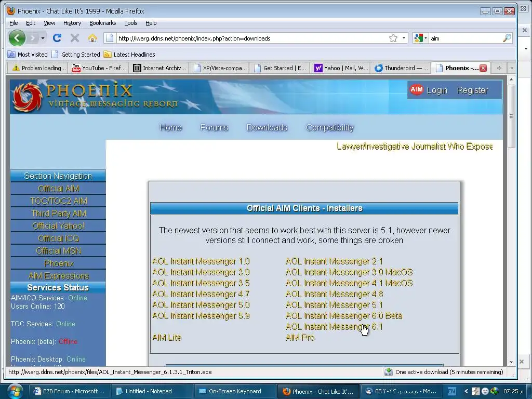Select Official Yahoo! section
The width and height of the screenshot is (532, 399).
pyautogui.click(x=58, y=226)
